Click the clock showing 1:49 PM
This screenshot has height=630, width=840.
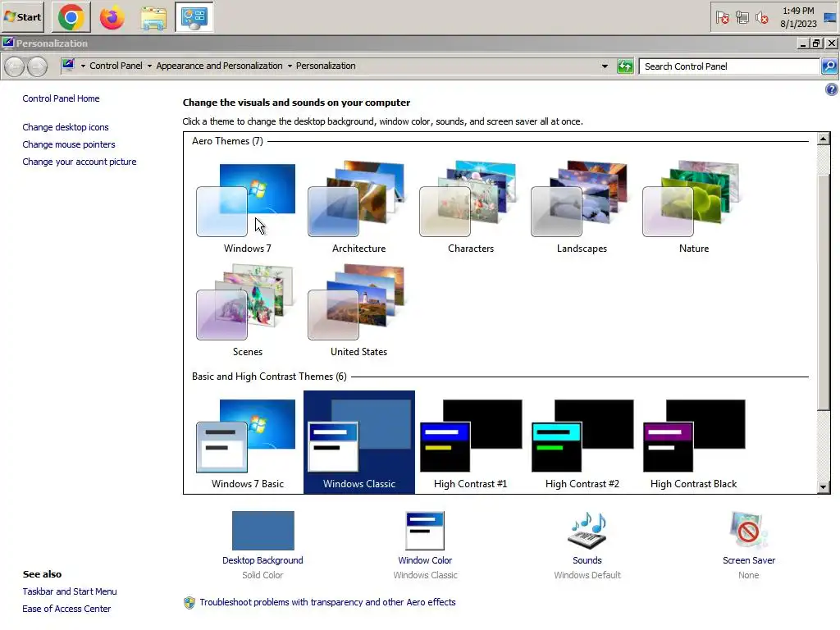click(798, 17)
